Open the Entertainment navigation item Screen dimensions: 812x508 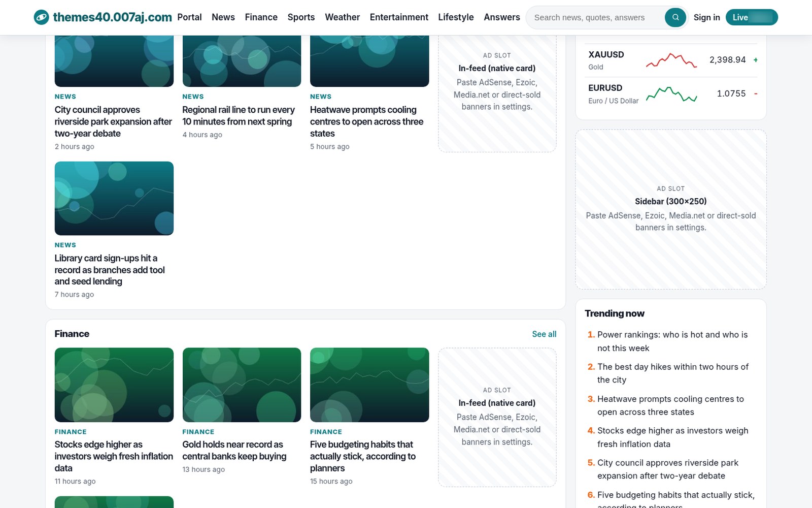(399, 17)
